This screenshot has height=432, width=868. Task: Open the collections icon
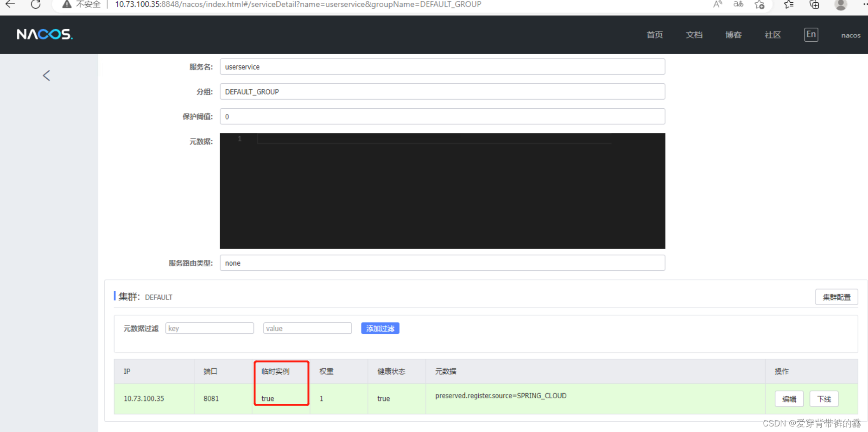(x=814, y=5)
